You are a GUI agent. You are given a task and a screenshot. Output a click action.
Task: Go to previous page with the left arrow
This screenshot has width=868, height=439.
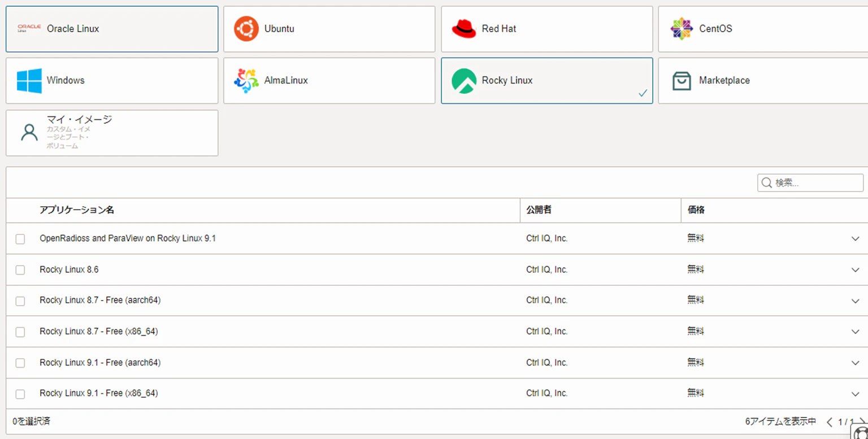(x=830, y=422)
